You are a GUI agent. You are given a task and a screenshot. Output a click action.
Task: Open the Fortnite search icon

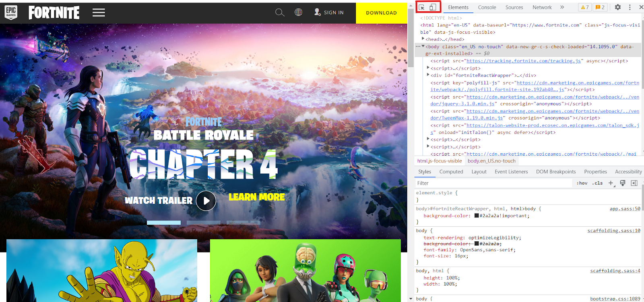280,12
